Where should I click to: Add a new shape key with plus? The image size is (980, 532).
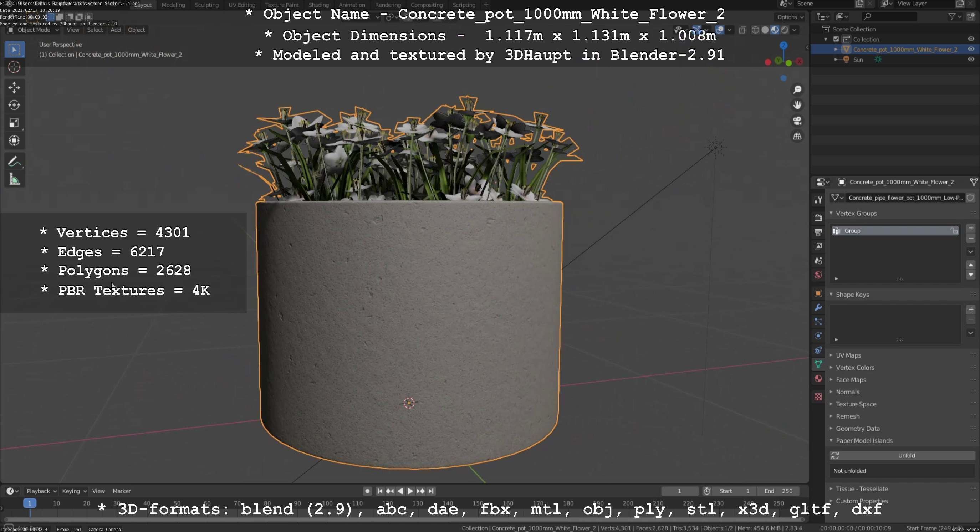970,309
